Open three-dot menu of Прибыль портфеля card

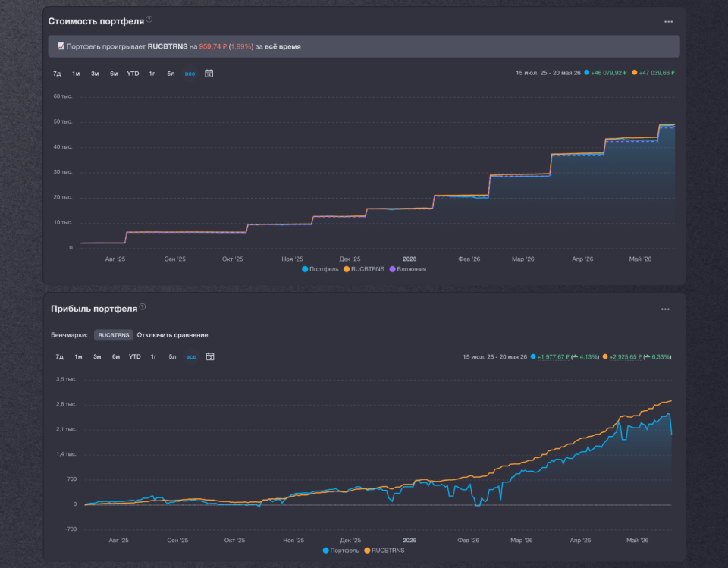[x=665, y=309]
